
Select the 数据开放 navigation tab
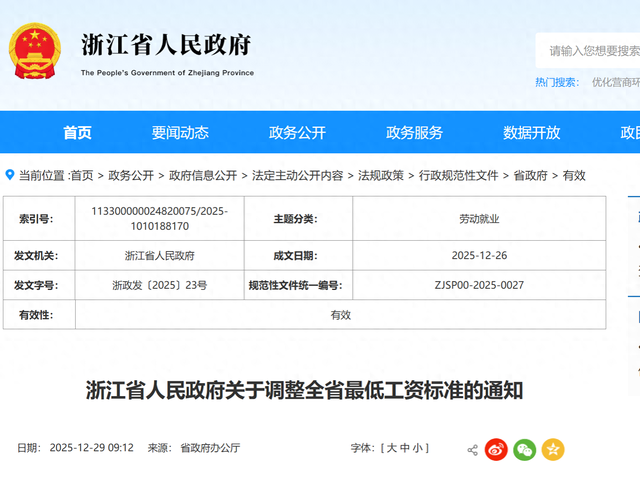[x=531, y=133]
